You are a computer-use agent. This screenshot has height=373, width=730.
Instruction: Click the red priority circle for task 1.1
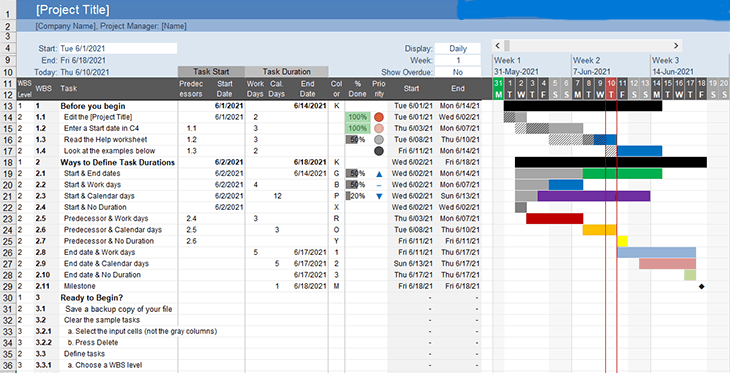click(x=379, y=117)
